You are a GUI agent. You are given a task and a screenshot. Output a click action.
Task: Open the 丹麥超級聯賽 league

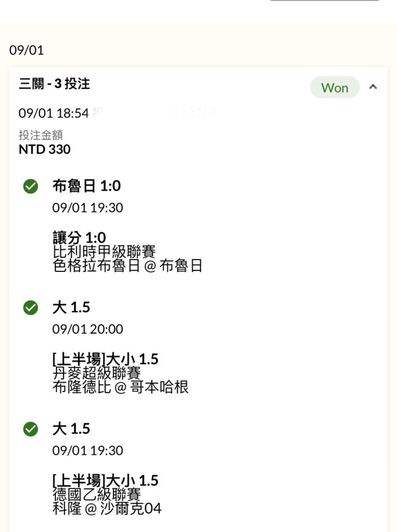pos(97,372)
